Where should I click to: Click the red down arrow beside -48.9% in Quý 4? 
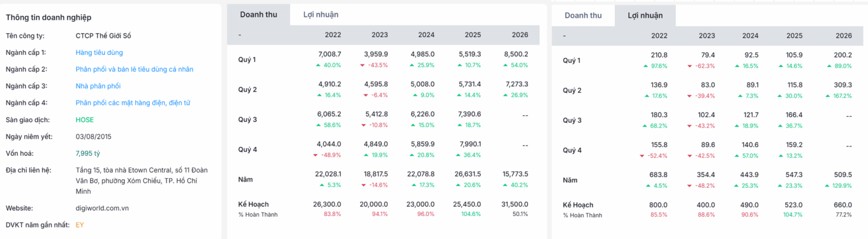pyautogui.click(x=316, y=155)
